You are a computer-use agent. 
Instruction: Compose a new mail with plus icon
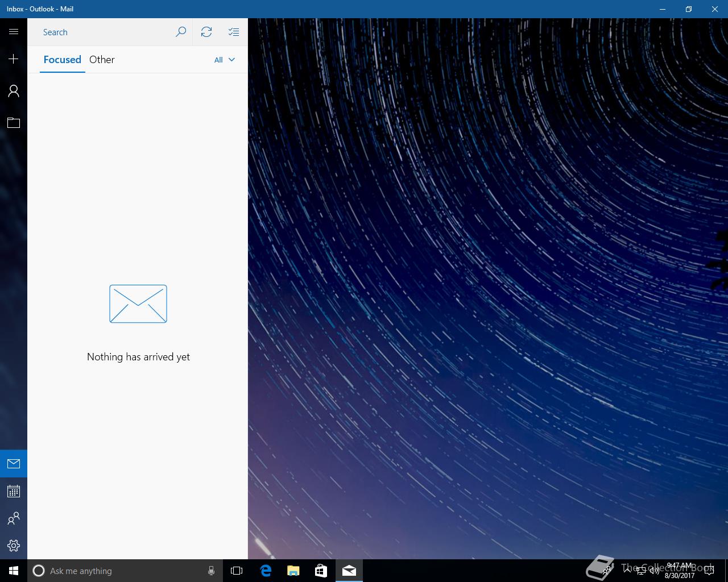14,59
